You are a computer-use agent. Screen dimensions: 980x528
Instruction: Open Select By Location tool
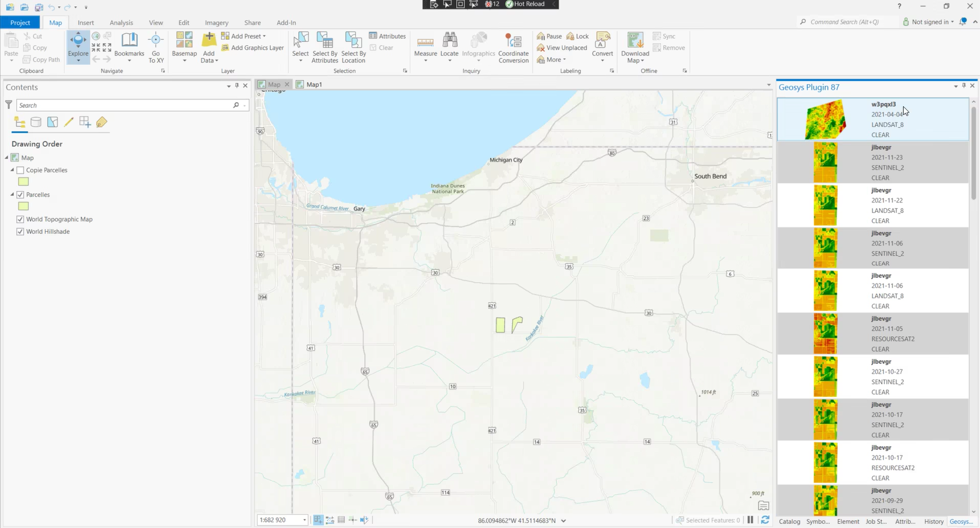click(353, 47)
